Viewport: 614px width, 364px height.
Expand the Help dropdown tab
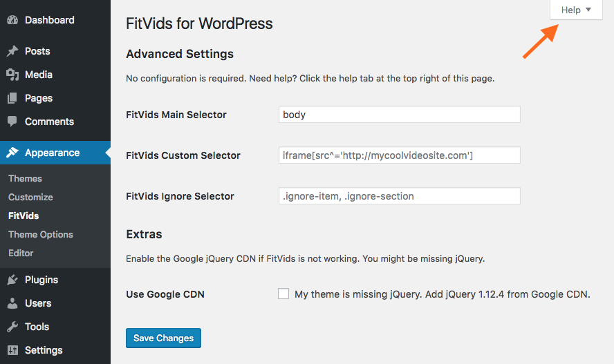coord(576,10)
